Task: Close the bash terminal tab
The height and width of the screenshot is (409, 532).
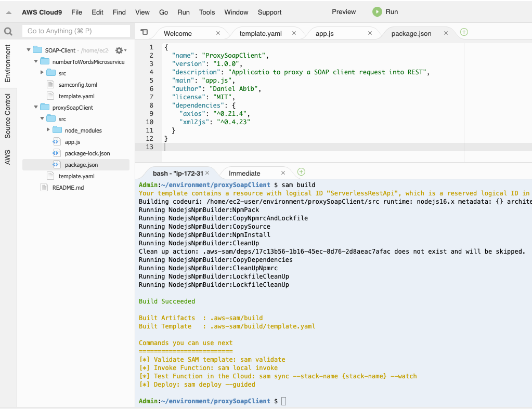Action: pyautogui.click(x=207, y=173)
